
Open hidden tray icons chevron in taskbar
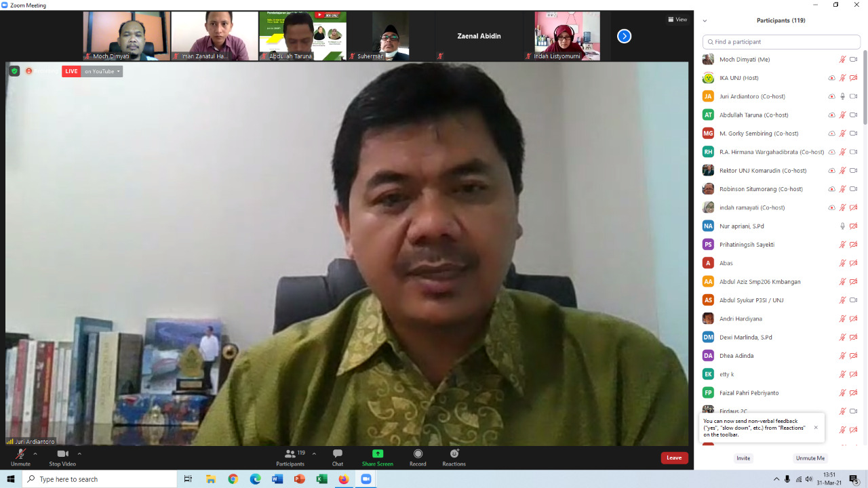(x=776, y=479)
